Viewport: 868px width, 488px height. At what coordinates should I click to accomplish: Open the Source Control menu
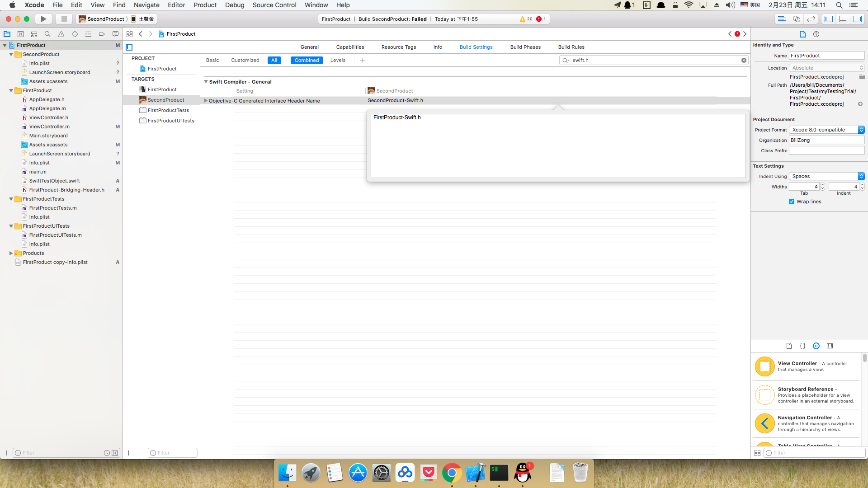pyautogui.click(x=274, y=5)
